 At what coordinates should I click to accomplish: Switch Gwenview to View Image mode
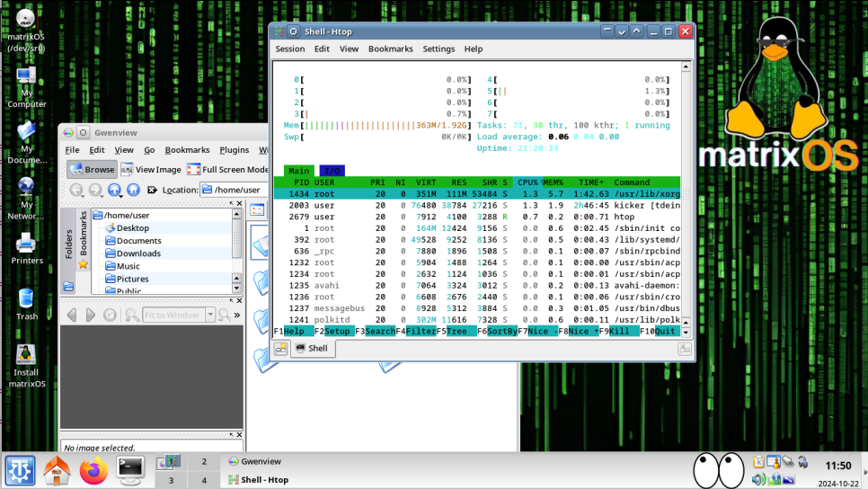[151, 170]
